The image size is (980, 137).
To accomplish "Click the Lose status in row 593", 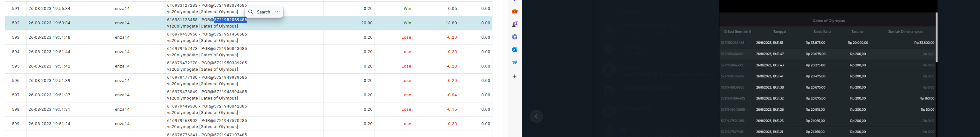I will click(406, 37).
